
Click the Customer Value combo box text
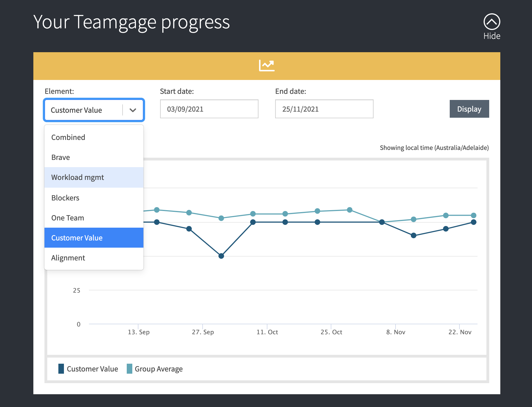(x=76, y=110)
